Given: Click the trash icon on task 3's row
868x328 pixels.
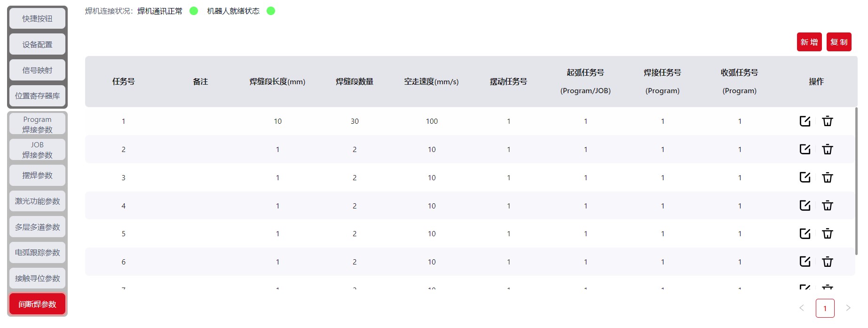Looking at the screenshot, I should [827, 177].
